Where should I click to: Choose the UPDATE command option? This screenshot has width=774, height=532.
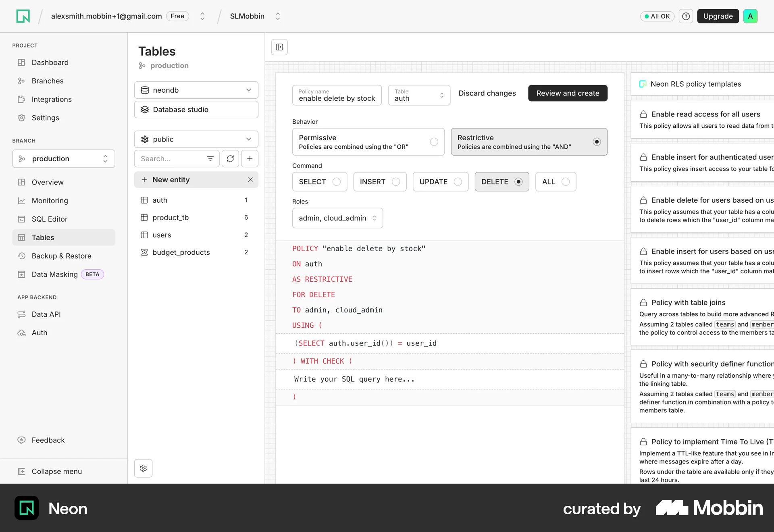(x=440, y=182)
